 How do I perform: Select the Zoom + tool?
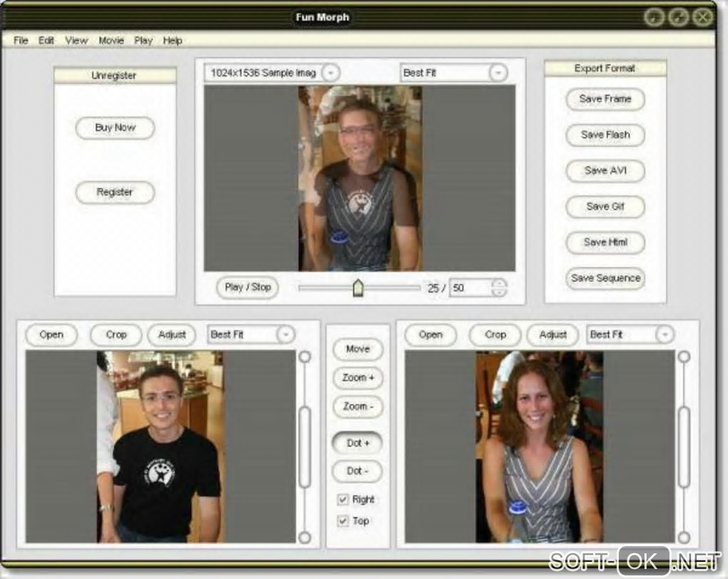[x=358, y=378]
